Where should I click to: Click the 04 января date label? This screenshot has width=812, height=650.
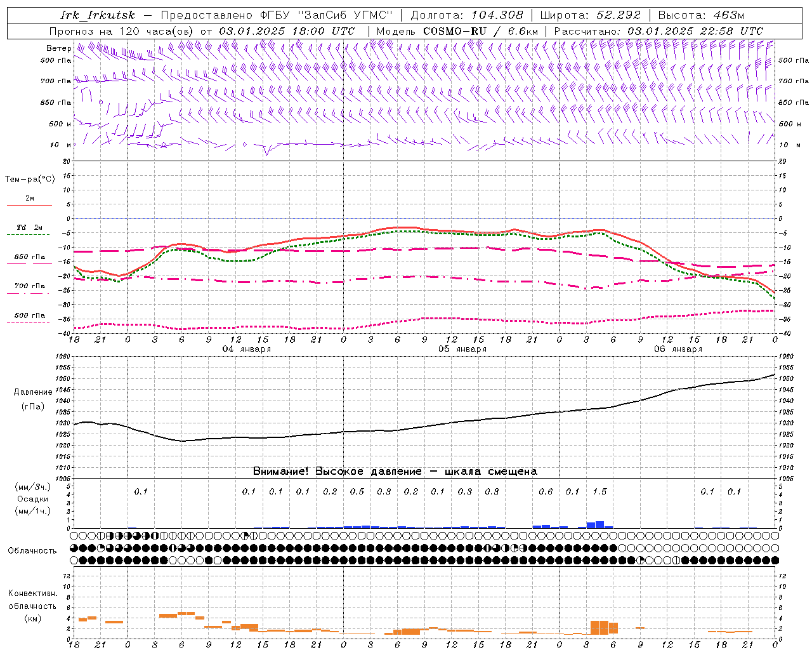click(246, 349)
